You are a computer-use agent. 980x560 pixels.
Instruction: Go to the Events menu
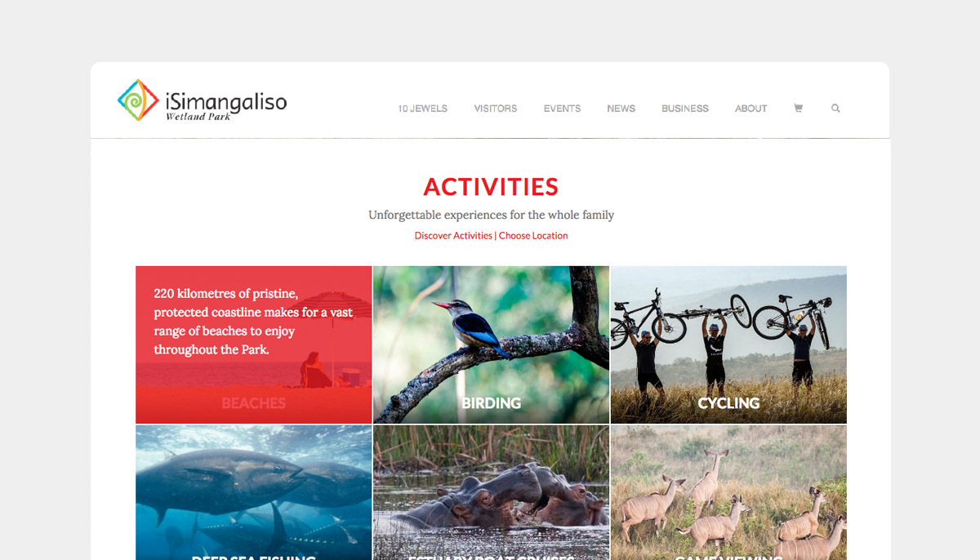pos(563,109)
